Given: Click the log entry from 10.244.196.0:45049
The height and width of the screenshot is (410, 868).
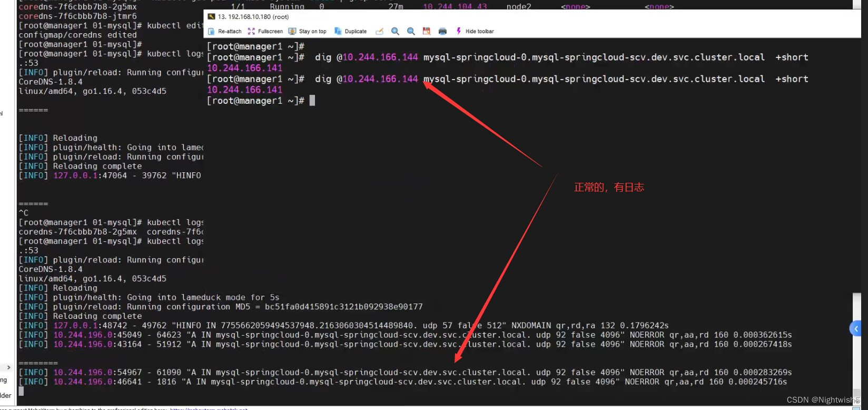Looking at the screenshot, I should click(x=405, y=335).
